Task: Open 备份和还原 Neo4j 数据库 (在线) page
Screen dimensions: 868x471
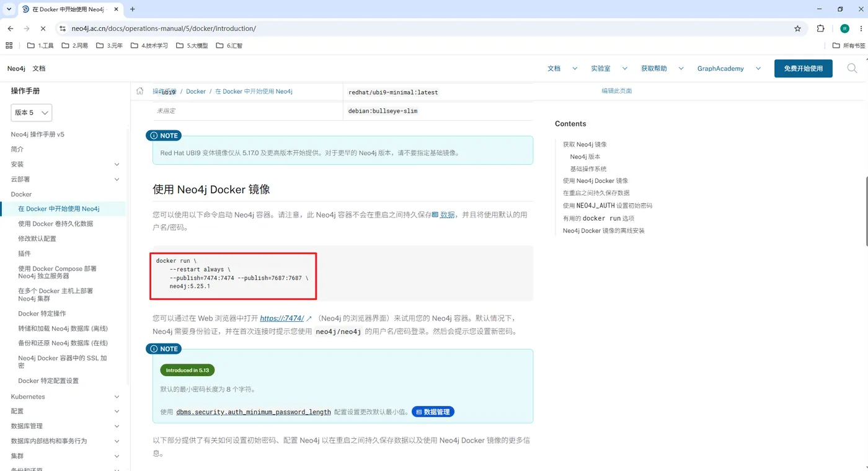Action: [63, 343]
